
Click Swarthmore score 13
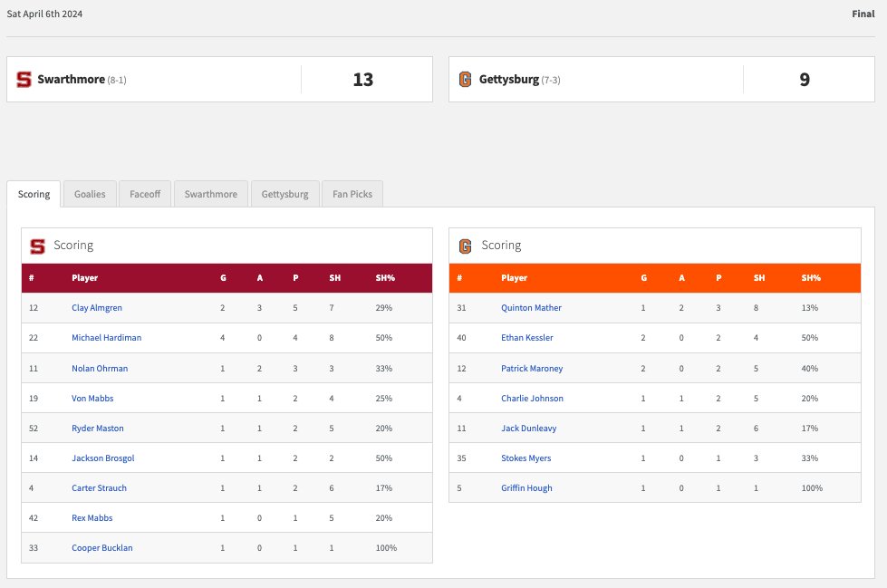coord(363,80)
